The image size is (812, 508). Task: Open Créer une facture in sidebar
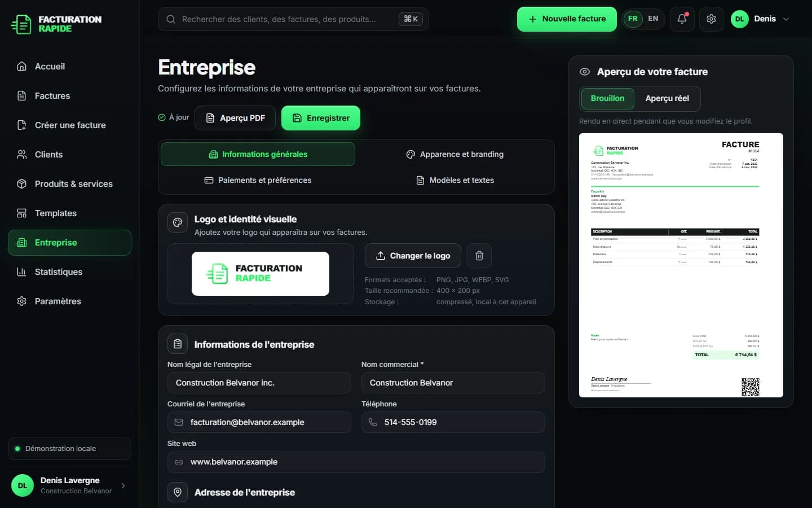[69, 125]
